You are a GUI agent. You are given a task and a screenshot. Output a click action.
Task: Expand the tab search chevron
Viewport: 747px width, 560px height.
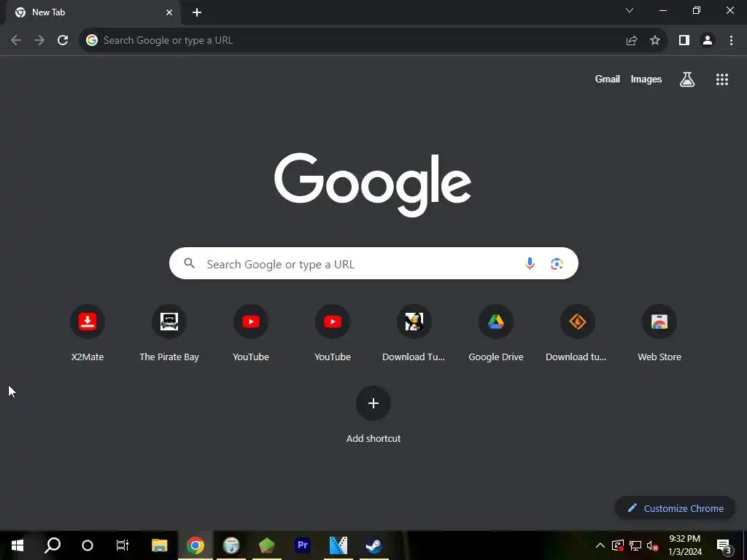pos(630,10)
